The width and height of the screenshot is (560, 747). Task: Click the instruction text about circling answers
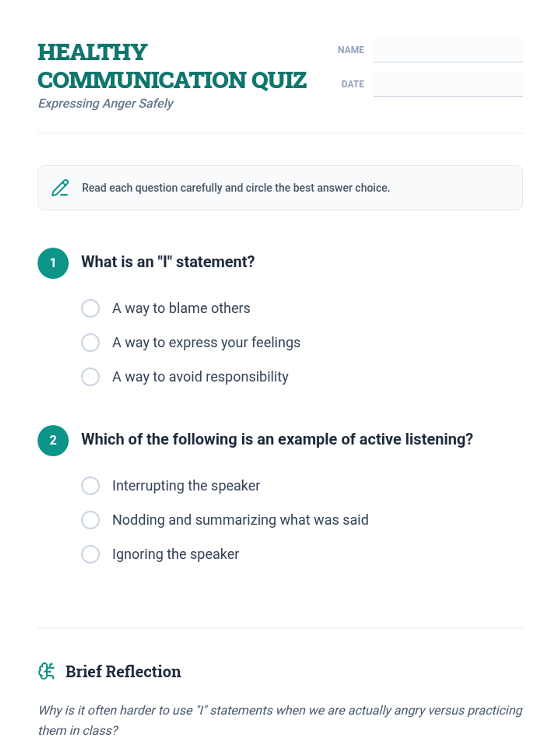click(x=236, y=188)
